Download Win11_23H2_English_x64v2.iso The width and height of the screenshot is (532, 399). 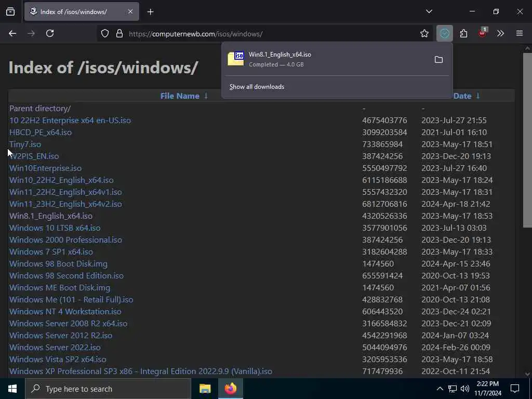point(65,204)
